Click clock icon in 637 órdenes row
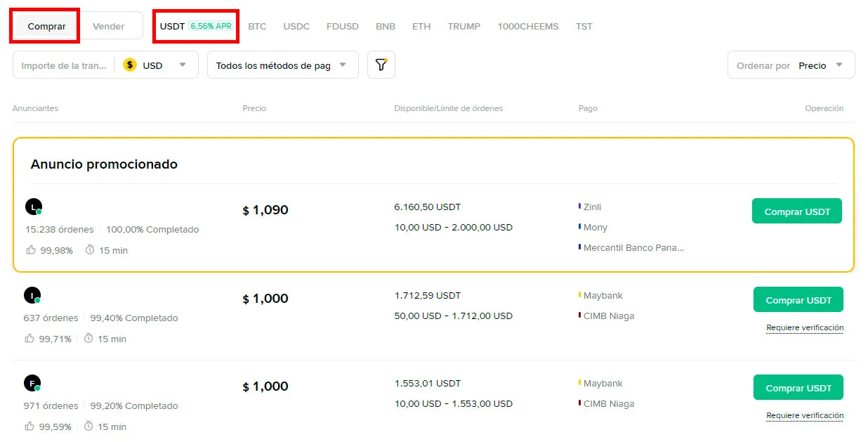 (x=88, y=338)
